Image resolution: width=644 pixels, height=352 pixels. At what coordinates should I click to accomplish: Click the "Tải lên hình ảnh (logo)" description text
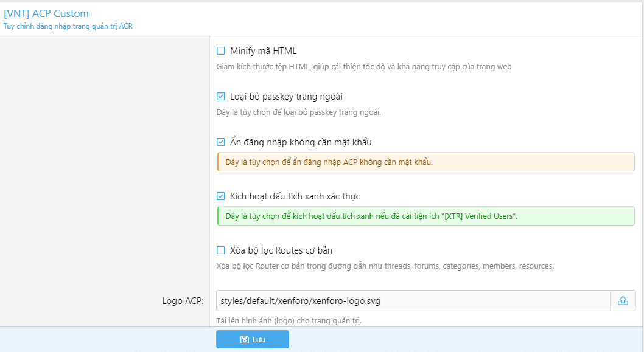click(x=289, y=320)
